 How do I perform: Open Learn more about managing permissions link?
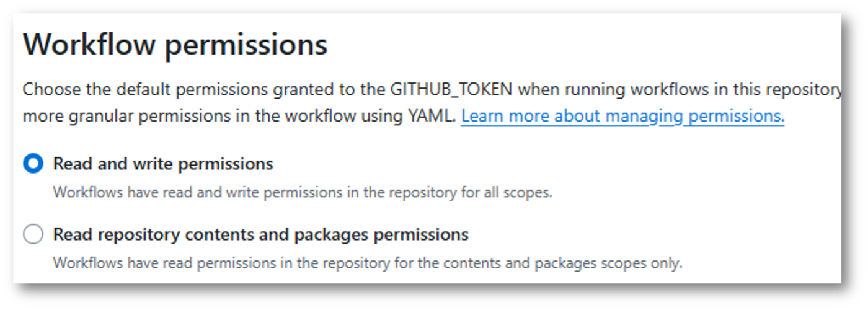(622, 116)
